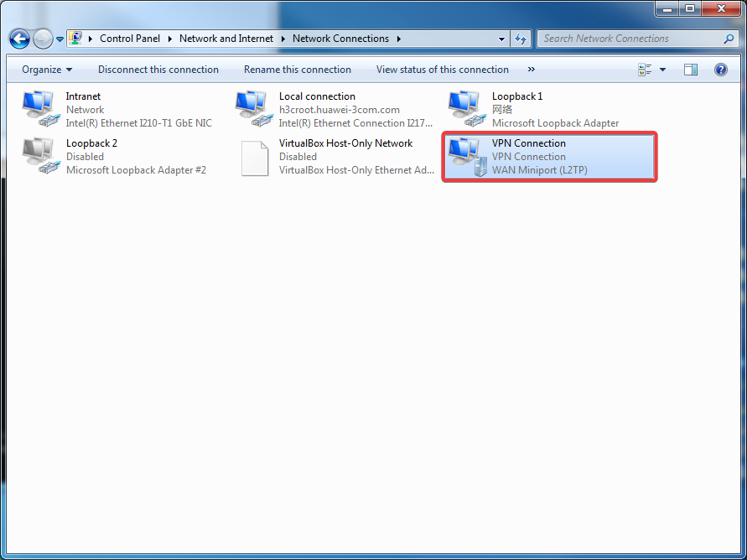Maximize the Network Connections window
The height and width of the screenshot is (560, 747).
click(x=690, y=8)
